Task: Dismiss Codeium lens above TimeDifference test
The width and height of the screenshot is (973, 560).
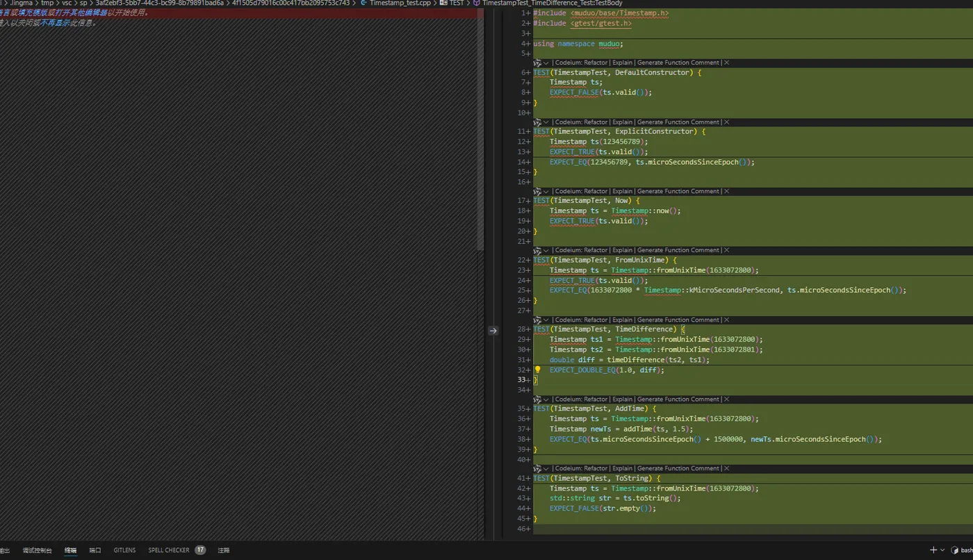Action: pos(727,320)
